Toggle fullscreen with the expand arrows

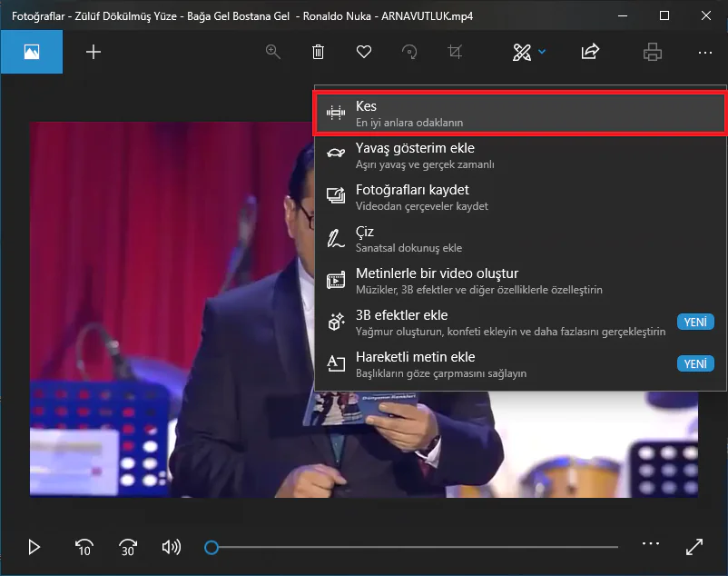(694, 547)
